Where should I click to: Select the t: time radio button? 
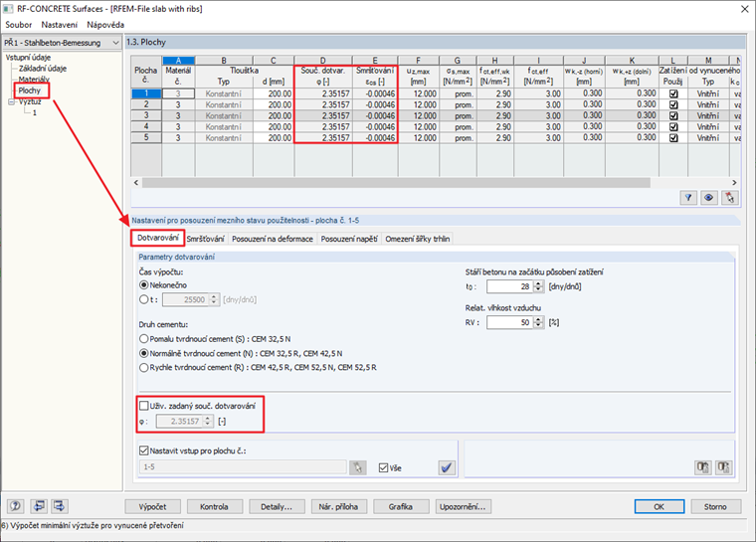[x=143, y=299]
